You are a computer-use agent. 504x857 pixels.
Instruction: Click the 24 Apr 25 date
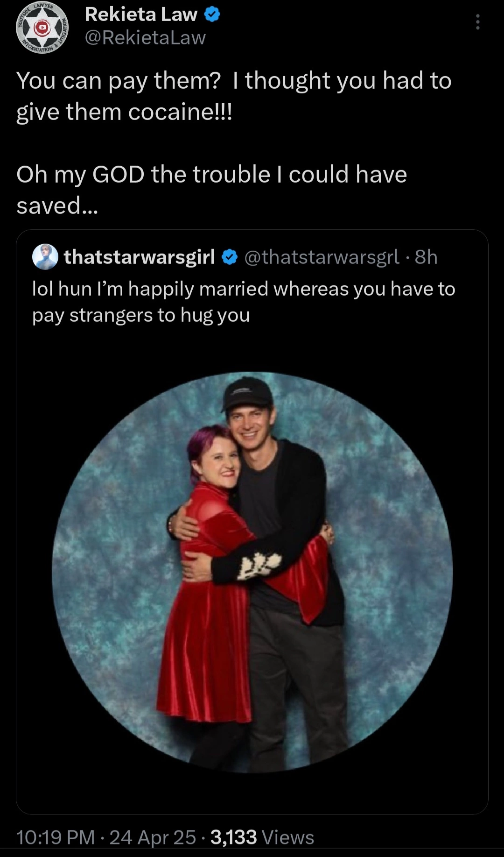click(x=153, y=837)
